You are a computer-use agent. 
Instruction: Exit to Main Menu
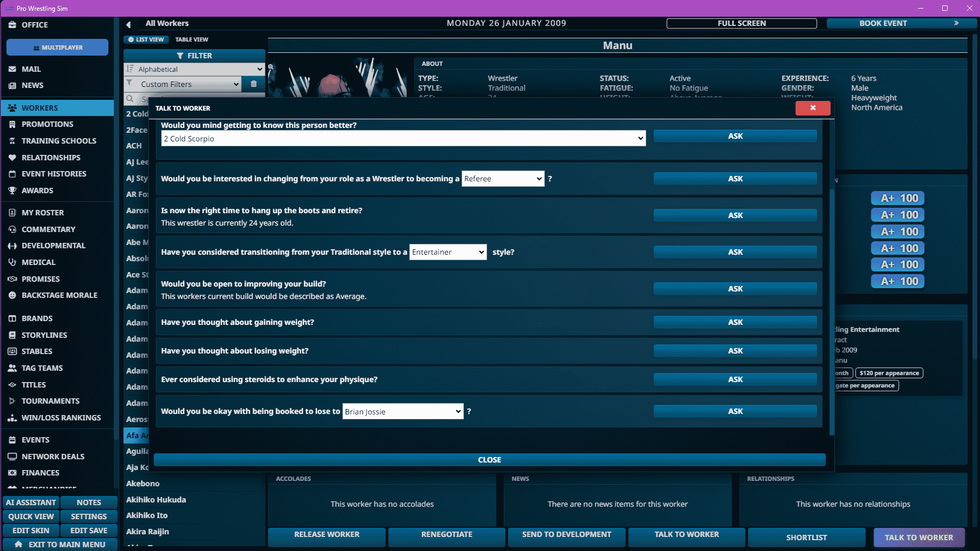click(x=60, y=545)
